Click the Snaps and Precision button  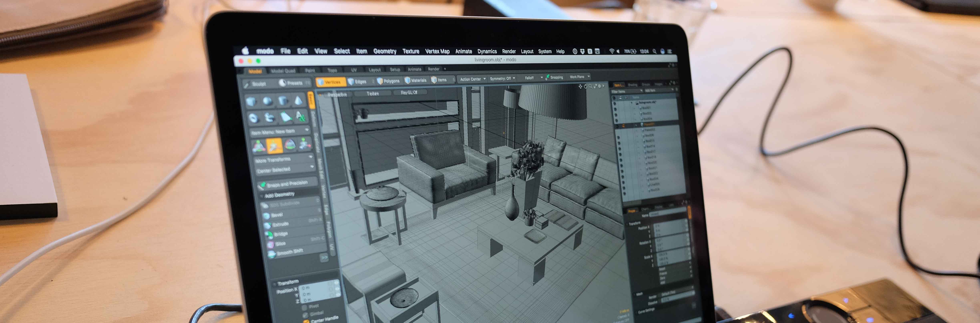click(287, 184)
